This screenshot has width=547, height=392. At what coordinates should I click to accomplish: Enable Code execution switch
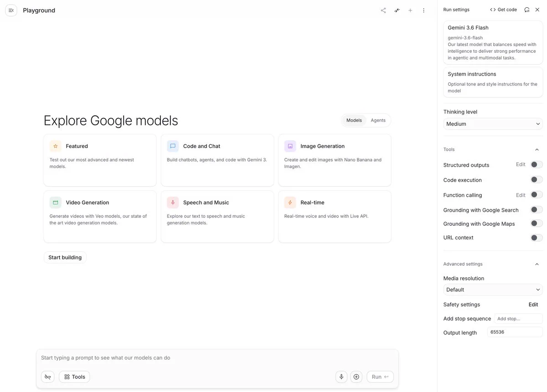click(537, 180)
